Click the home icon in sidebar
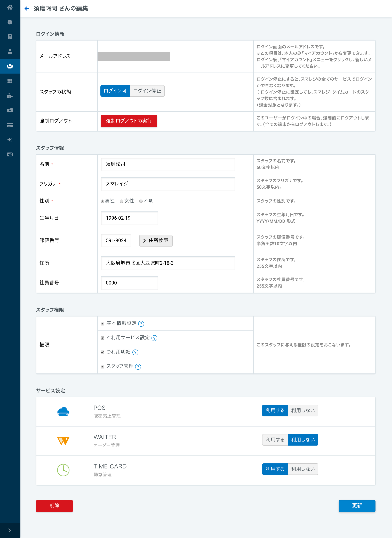 (x=10, y=7)
